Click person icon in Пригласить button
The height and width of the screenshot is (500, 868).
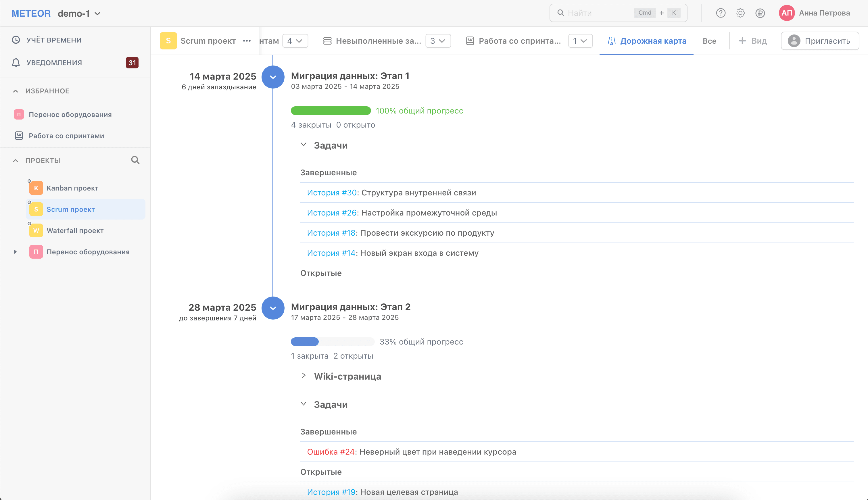794,41
